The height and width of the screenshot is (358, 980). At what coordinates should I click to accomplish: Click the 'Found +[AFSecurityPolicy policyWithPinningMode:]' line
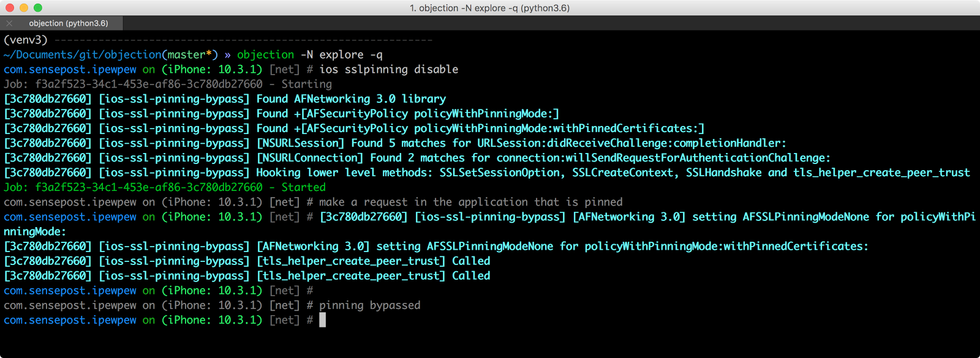coord(282,113)
